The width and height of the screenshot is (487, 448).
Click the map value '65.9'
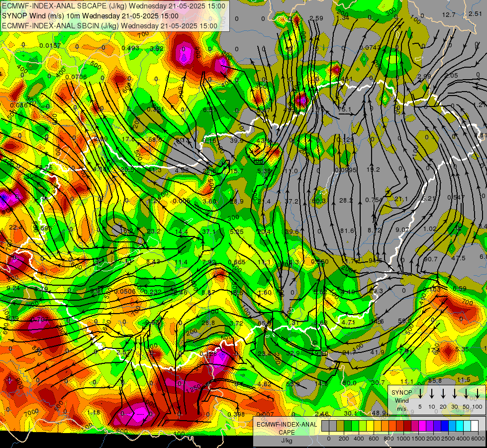[x=265, y=324]
